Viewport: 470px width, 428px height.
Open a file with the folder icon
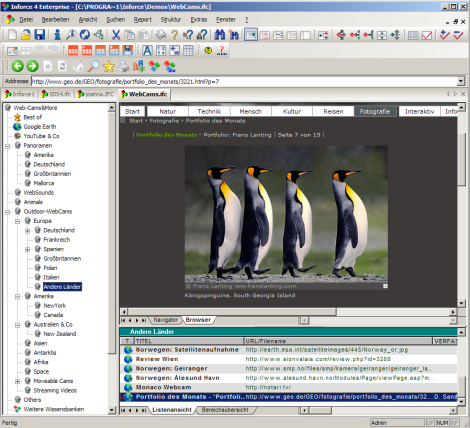pos(26,34)
